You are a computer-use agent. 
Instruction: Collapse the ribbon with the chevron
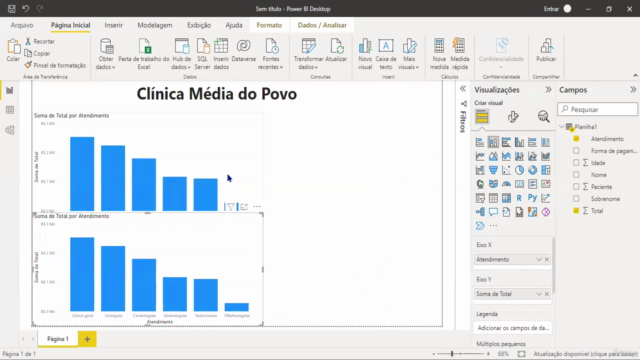(635, 76)
